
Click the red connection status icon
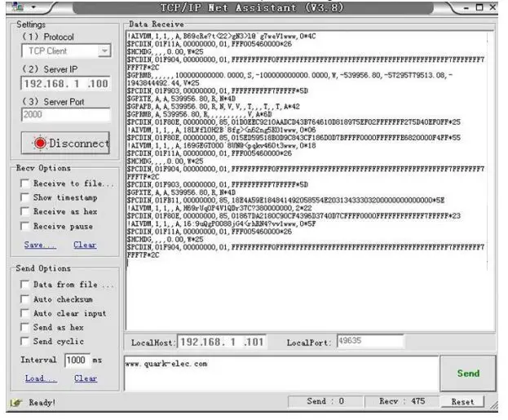[40, 143]
